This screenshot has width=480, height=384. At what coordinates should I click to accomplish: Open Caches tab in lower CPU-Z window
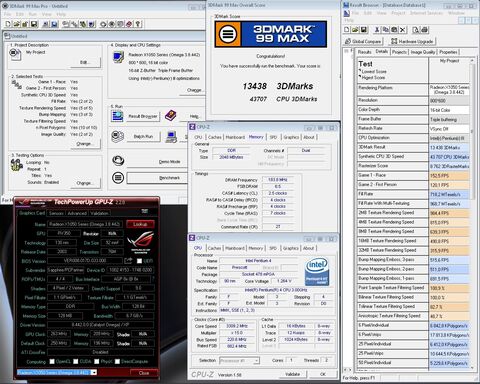pos(214,248)
